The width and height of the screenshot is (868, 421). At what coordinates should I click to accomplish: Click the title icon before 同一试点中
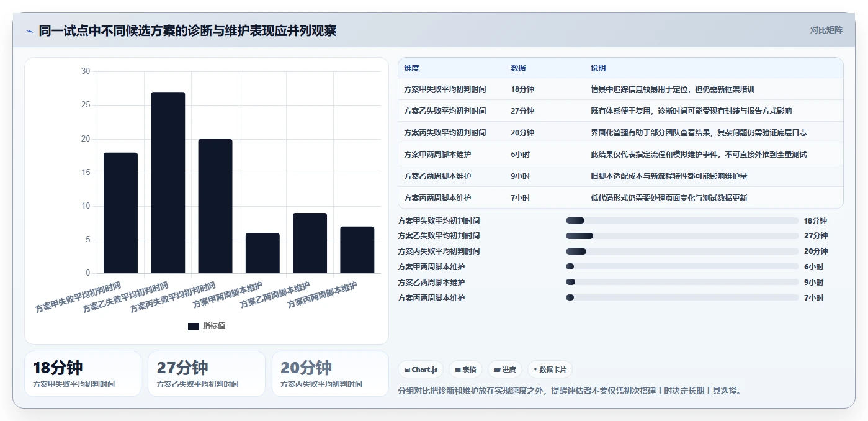[x=29, y=31]
